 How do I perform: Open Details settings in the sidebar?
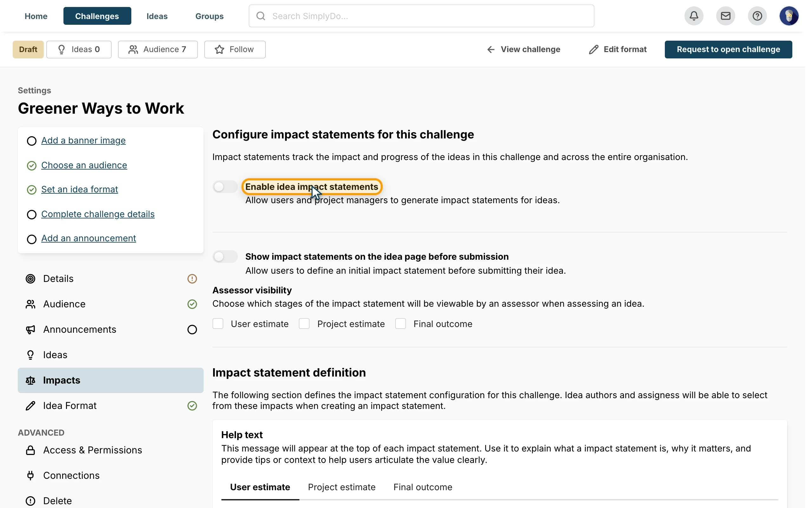pos(110,279)
